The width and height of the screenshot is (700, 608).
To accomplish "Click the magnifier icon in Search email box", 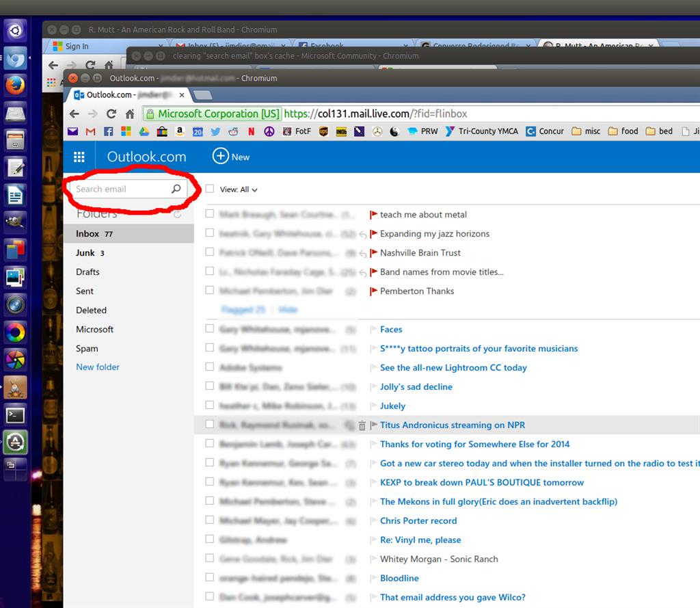I will (x=176, y=189).
